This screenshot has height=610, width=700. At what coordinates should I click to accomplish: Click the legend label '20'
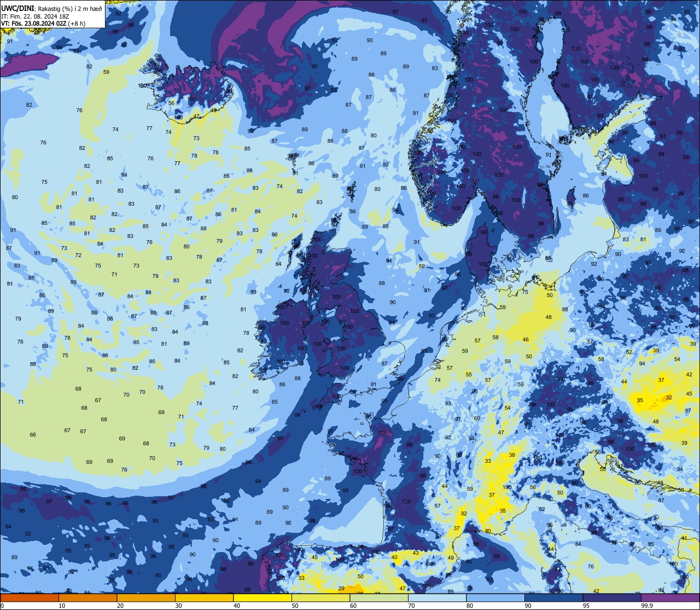[120, 606]
